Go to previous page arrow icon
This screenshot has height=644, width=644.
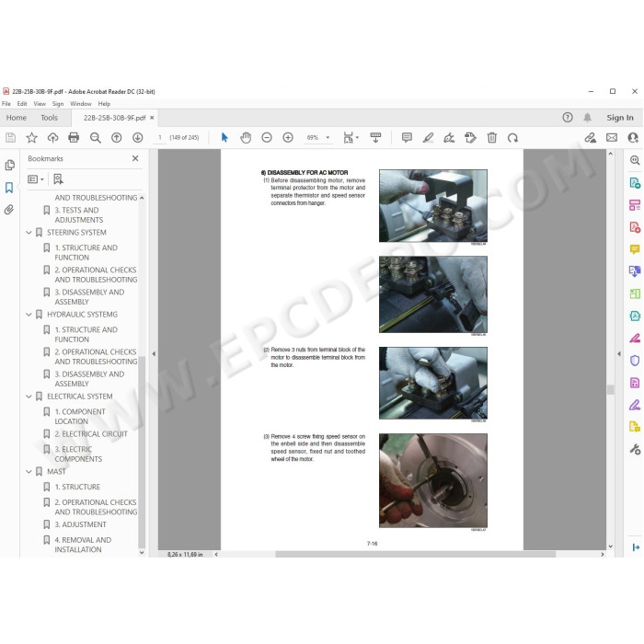[x=117, y=138]
